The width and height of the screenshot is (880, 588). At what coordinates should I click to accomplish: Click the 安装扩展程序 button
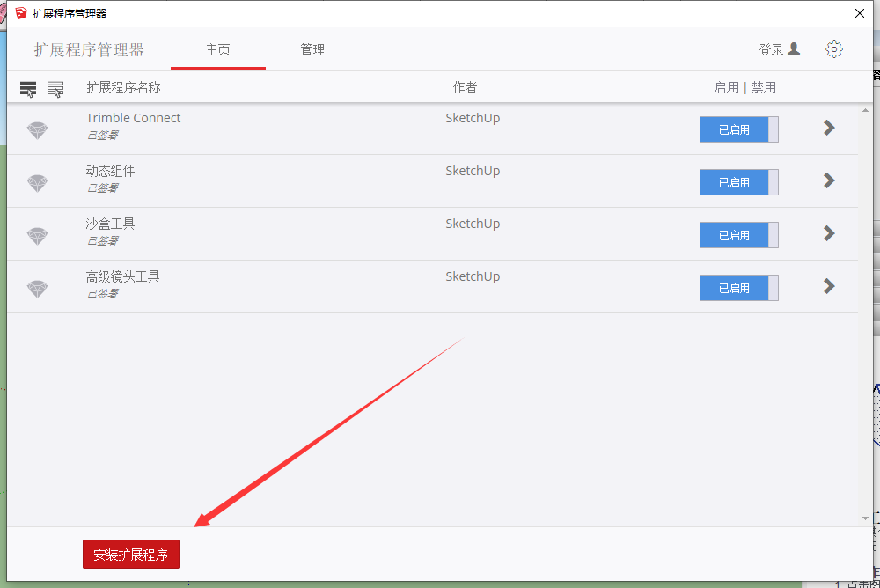tap(131, 555)
